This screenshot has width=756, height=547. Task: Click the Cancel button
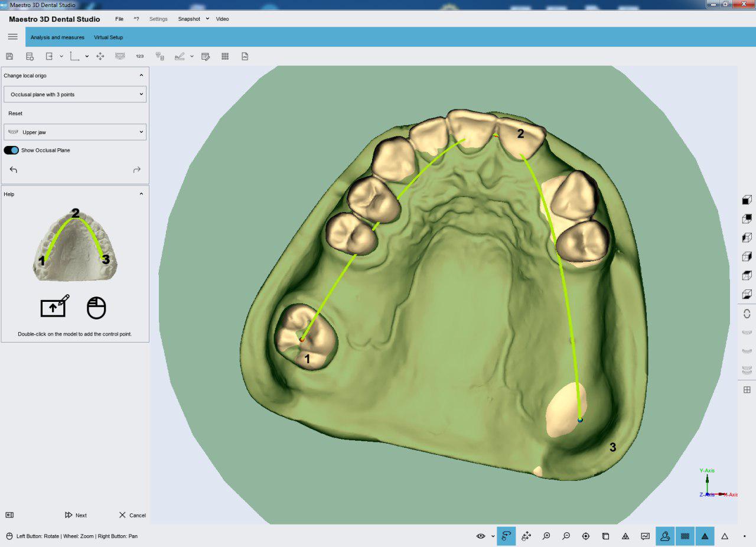tap(132, 515)
